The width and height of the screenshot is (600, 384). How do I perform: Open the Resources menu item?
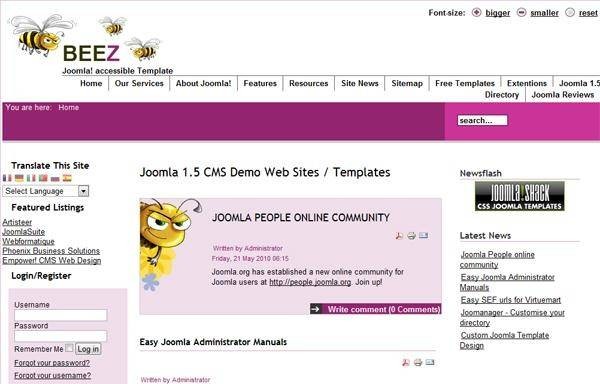click(x=309, y=83)
